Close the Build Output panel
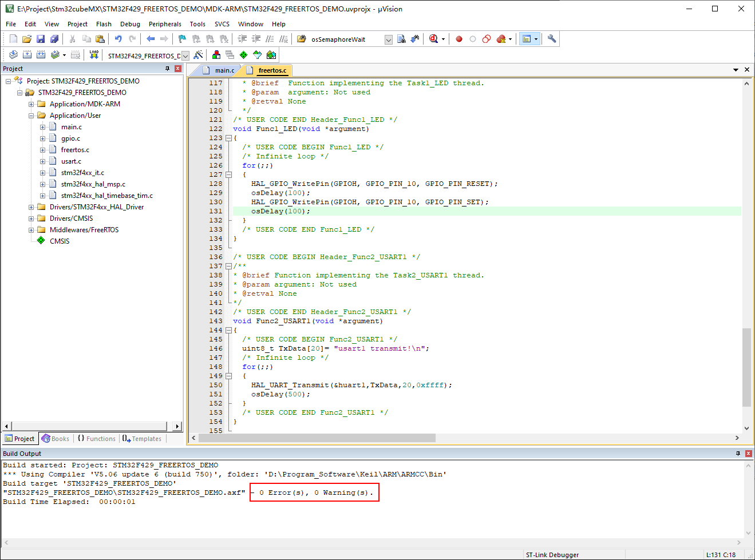 point(748,454)
